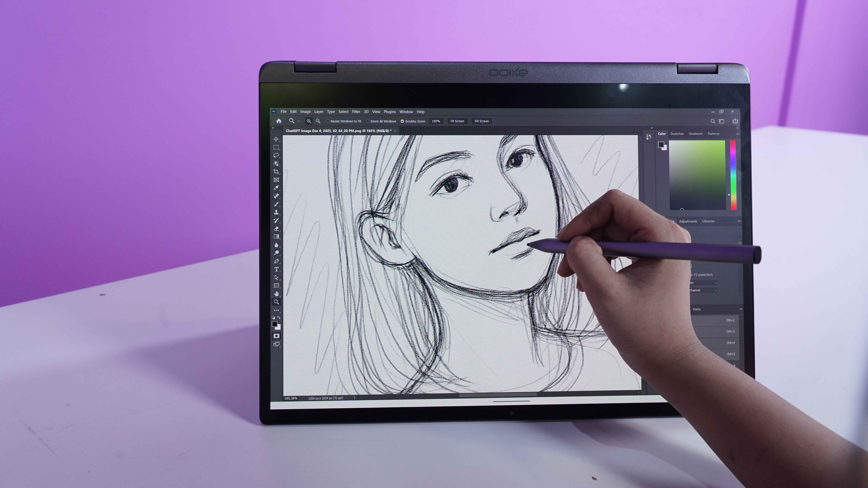Select the Hand tool
Viewport: 868px width, 488px height.
276,294
